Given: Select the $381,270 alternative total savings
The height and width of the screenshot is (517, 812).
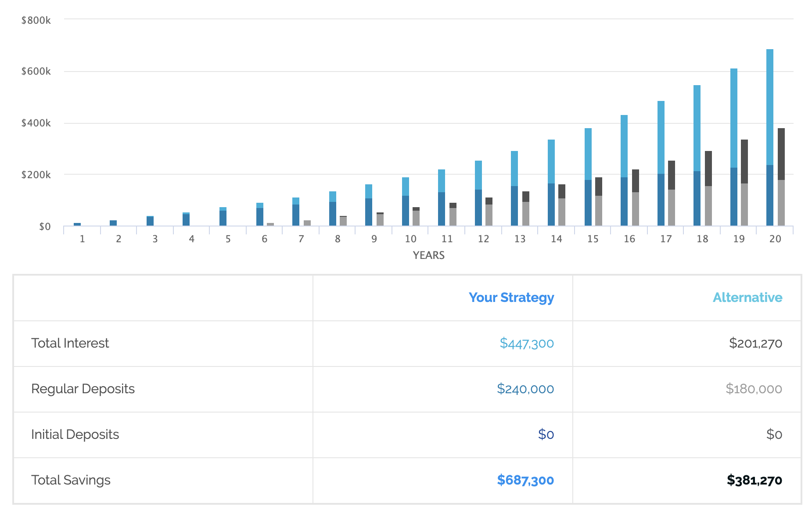Looking at the screenshot, I should (754, 480).
